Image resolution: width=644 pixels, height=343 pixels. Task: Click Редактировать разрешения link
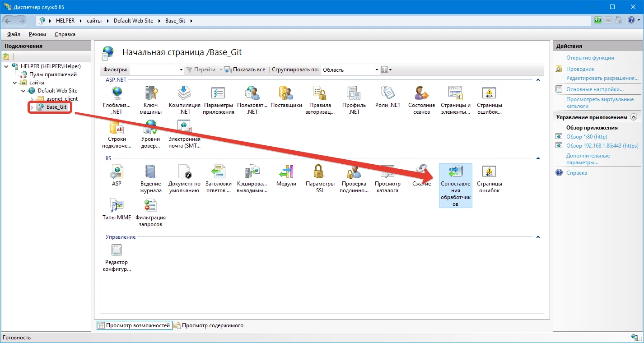[602, 78]
